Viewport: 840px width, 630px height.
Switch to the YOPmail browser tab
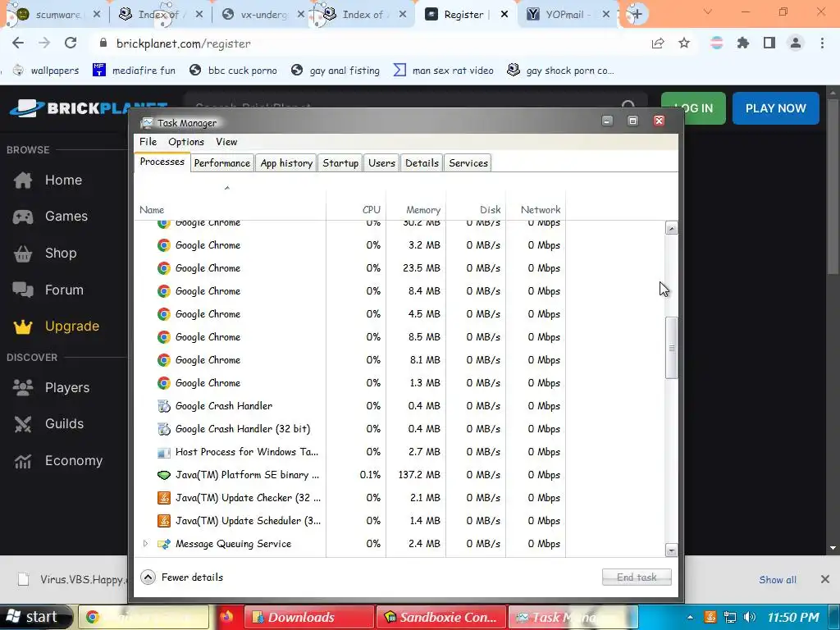(568, 15)
